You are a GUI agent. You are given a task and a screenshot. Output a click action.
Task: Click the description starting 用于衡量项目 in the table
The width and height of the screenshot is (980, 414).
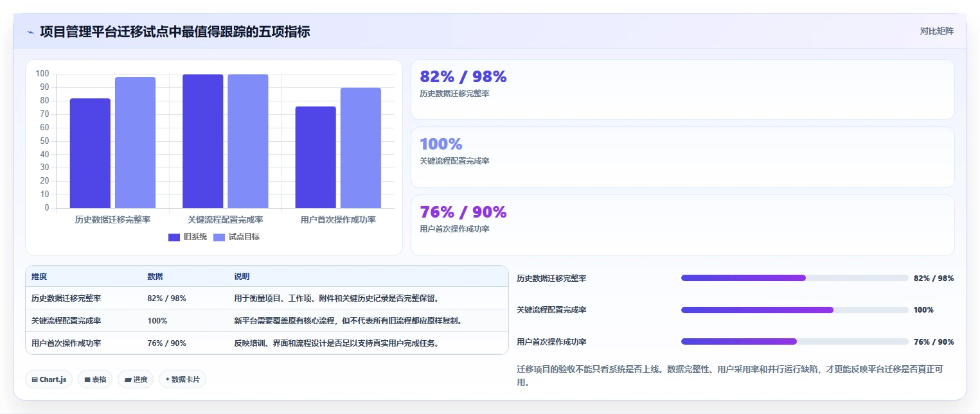point(336,298)
